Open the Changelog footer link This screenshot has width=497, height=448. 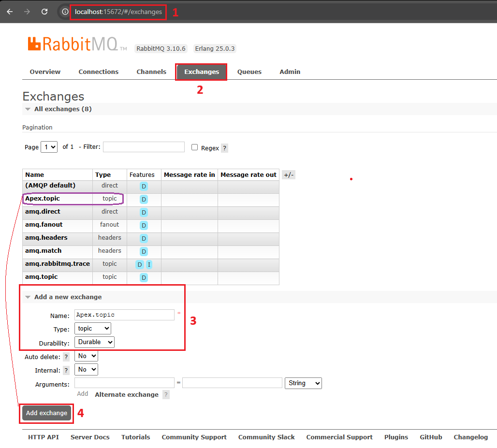471,437
